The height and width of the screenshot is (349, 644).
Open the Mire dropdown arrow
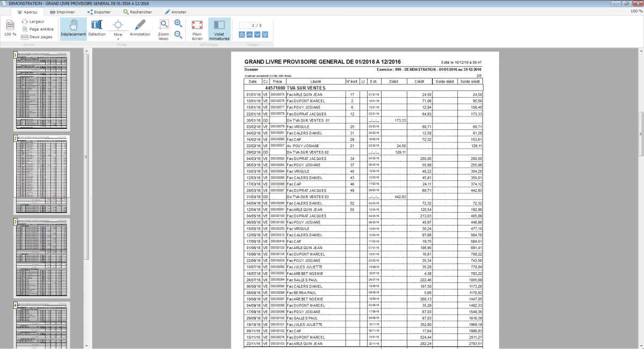click(x=118, y=39)
